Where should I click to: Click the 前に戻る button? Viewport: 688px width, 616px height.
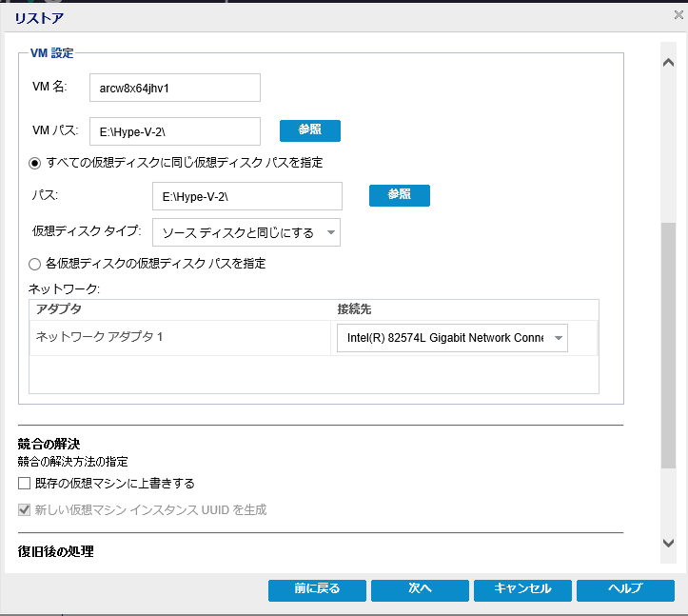(317, 590)
